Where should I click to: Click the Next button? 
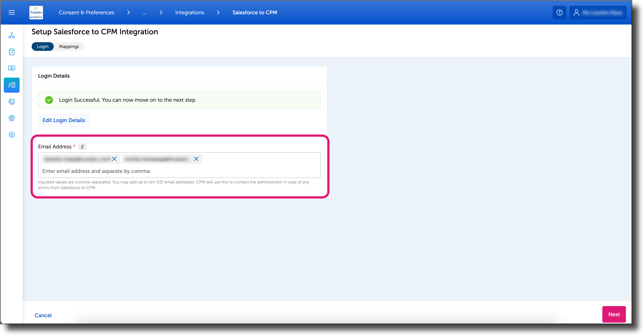click(614, 314)
